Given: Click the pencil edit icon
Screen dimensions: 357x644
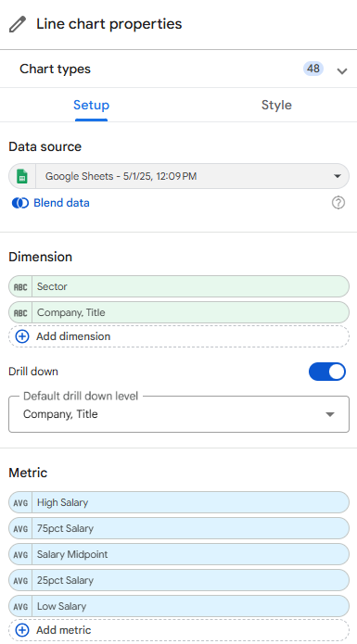Looking at the screenshot, I should click(x=18, y=24).
